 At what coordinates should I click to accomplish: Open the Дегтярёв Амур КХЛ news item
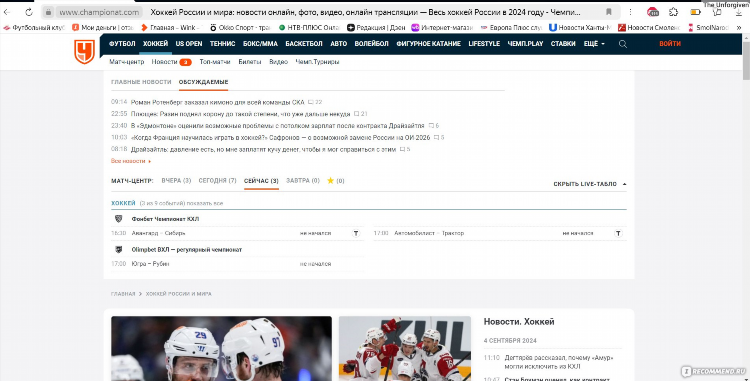[559, 362]
